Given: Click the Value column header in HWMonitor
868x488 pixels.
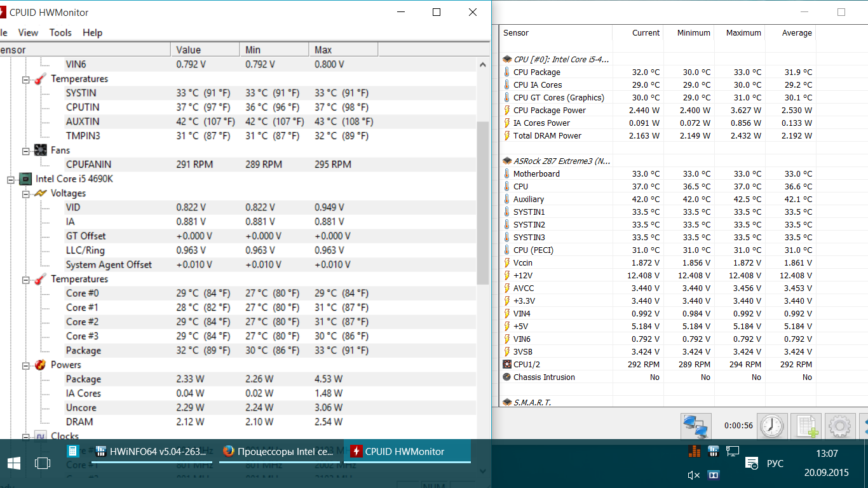Looking at the screenshot, I should 205,50.
